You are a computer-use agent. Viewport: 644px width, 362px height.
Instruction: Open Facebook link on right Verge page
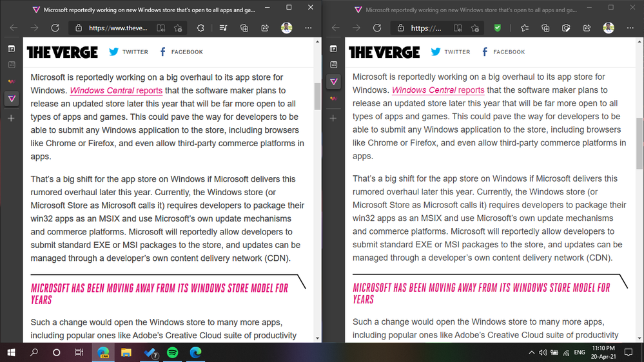pos(503,52)
